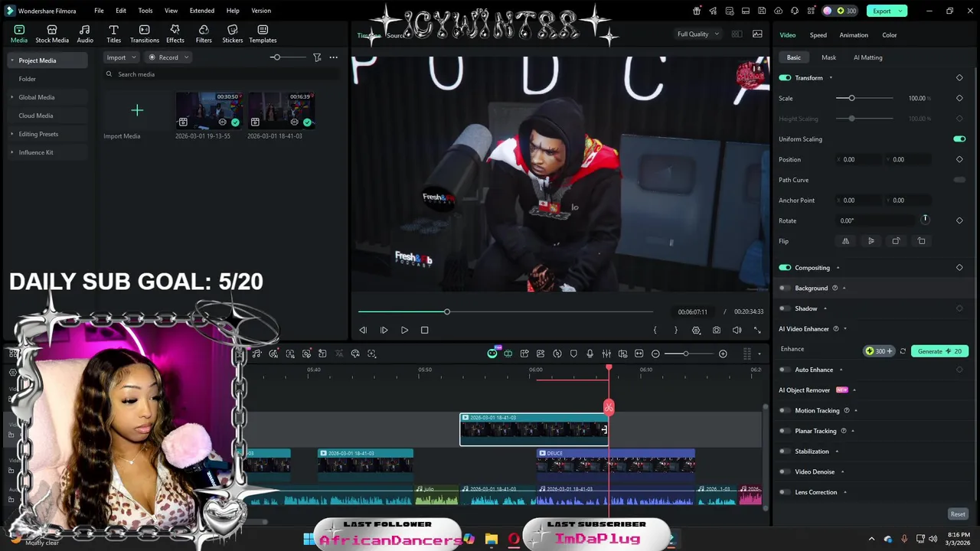980x551 pixels.
Task: Click the AI assistant robot icon in timeline toolbar
Action: click(492, 354)
